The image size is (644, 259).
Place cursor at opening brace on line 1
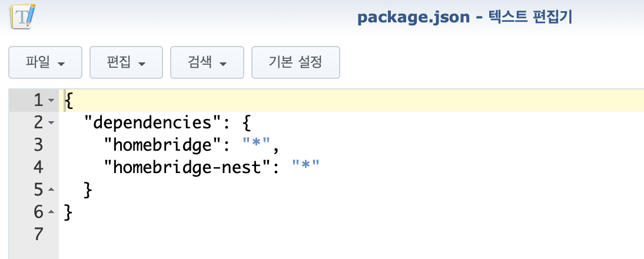(69, 101)
